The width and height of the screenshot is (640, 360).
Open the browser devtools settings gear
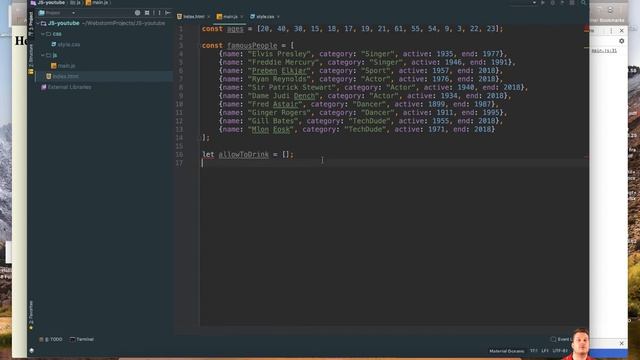click(x=621, y=41)
